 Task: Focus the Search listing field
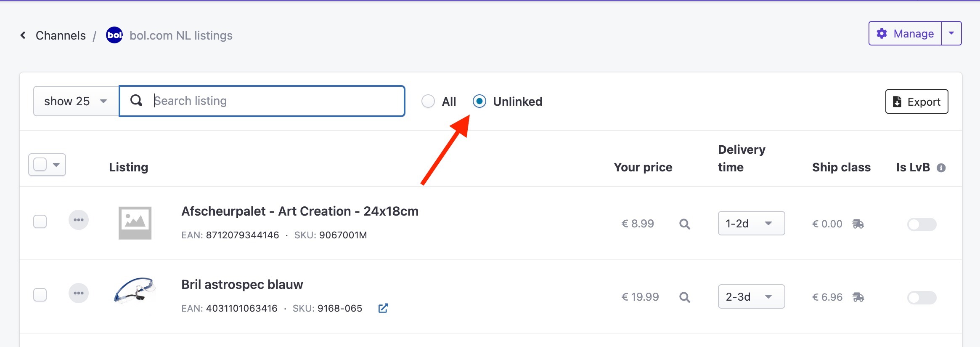tap(262, 101)
